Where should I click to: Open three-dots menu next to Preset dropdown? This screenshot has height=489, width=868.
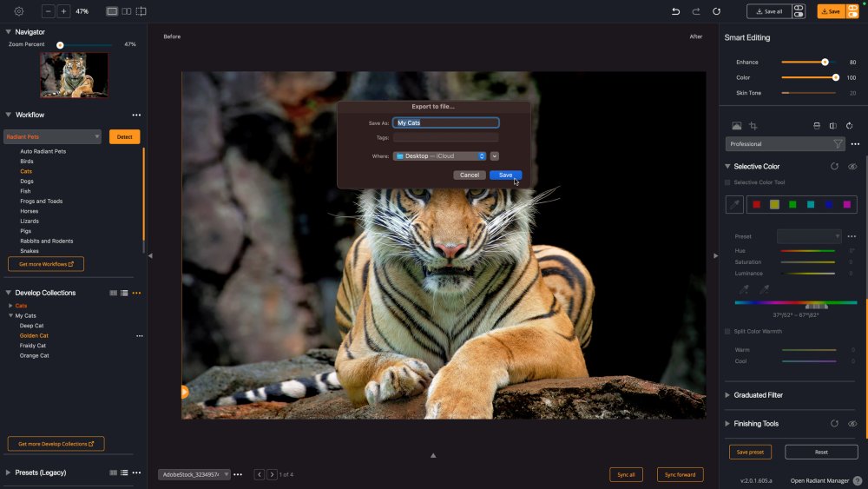pyautogui.click(x=852, y=236)
